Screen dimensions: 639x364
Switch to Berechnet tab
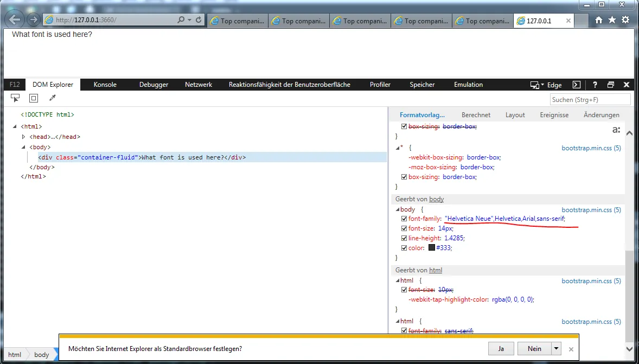click(x=476, y=115)
